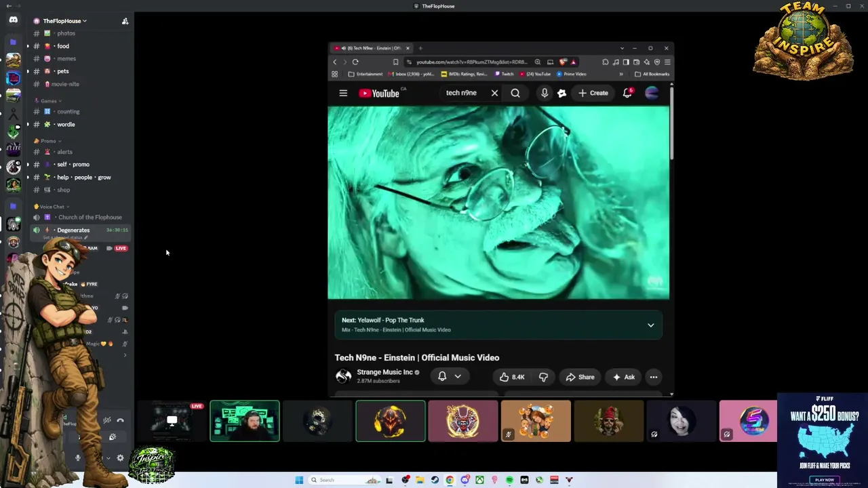
Task: Click the Windows taskbar search box
Action: click(344, 480)
